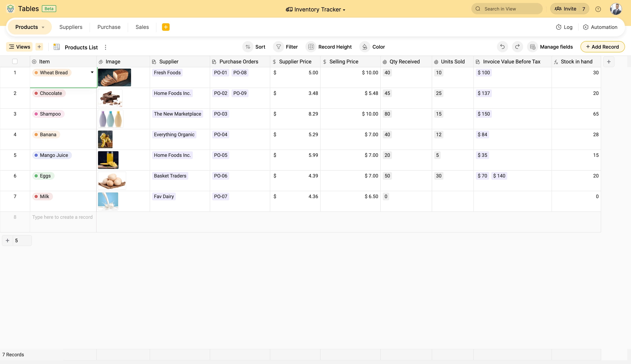
Task: Click the Color paint bucket icon
Action: (x=365, y=47)
